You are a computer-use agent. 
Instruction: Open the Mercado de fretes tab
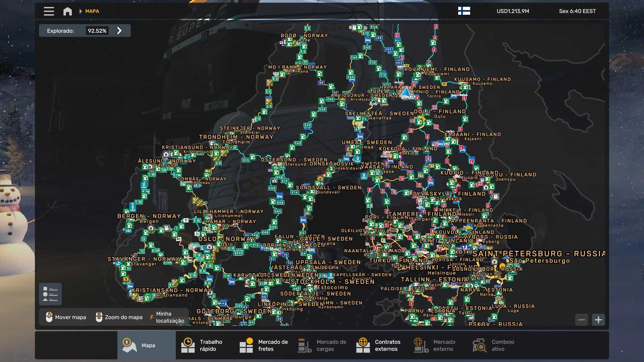click(264, 345)
